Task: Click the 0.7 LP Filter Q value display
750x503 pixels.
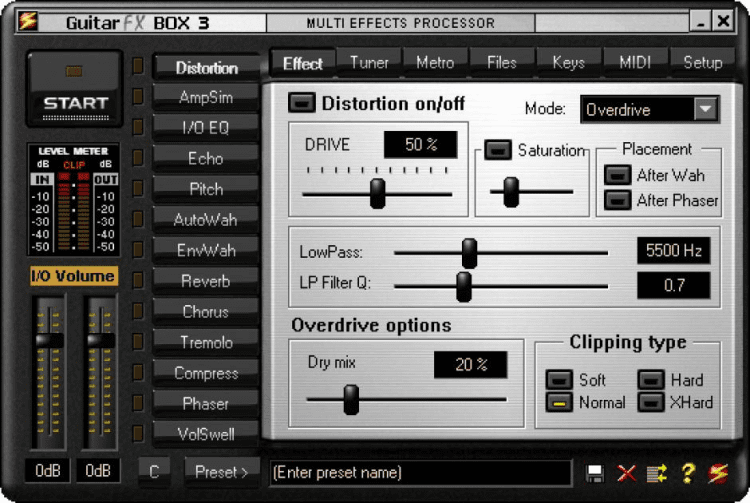Action: pyautogui.click(x=673, y=285)
